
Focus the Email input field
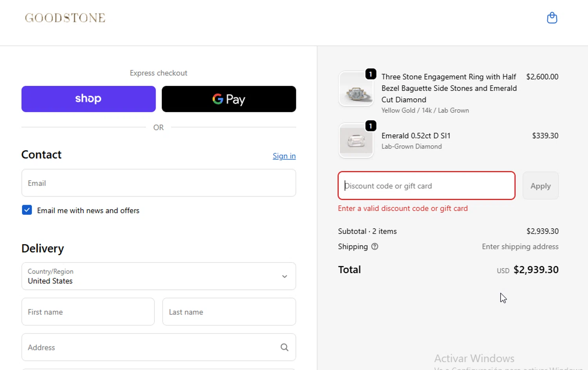159,183
